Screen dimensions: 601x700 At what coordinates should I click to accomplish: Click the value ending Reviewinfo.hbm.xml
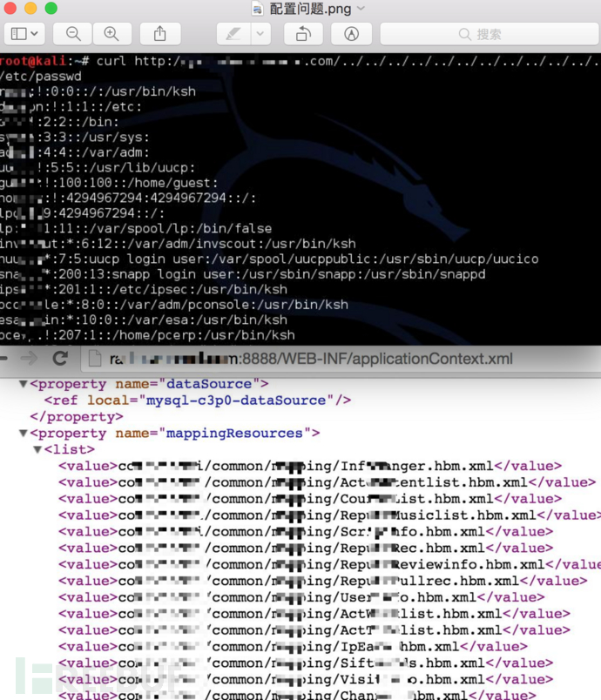(x=330, y=564)
